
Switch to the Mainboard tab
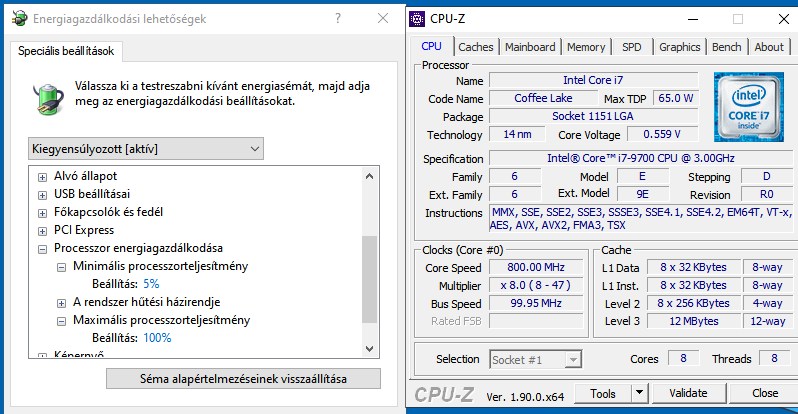pyautogui.click(x=530, y=47)
